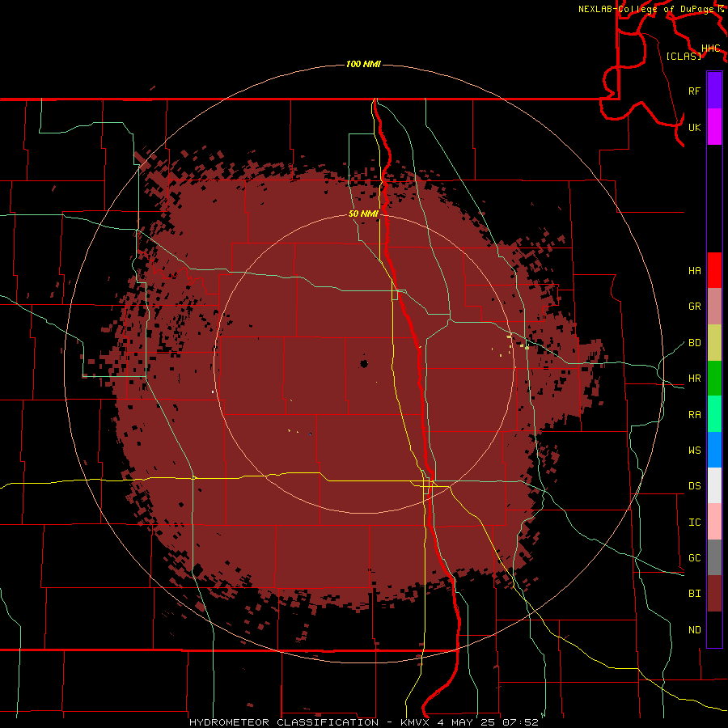Click the 100 NMI range ring label

[x=363, y=64]
